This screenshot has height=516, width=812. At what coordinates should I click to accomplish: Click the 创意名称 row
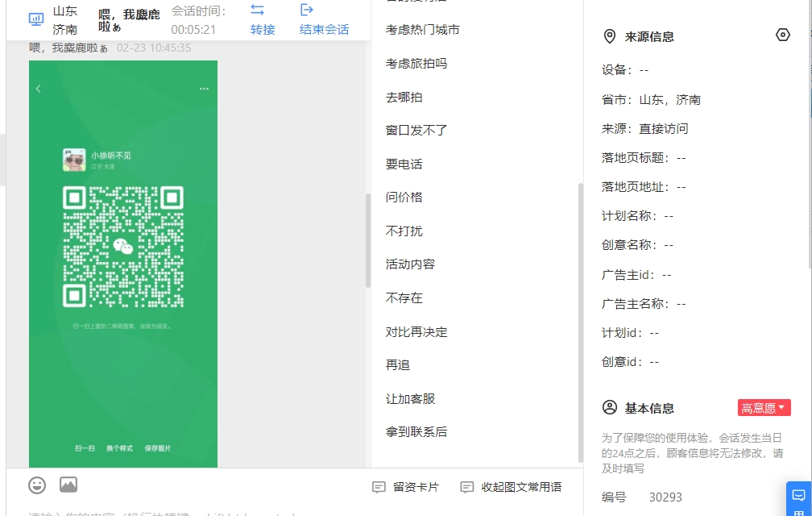click(637, 244)
